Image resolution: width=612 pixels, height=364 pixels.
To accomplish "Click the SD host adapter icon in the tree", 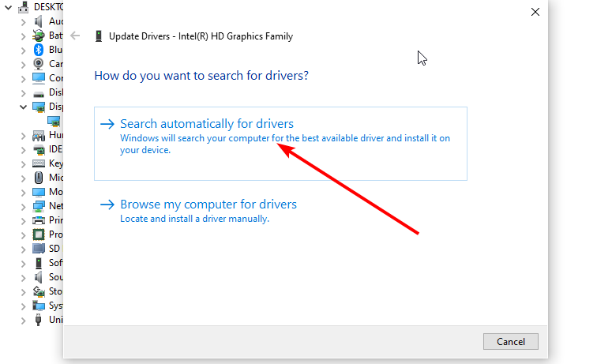I will point(38,249).
